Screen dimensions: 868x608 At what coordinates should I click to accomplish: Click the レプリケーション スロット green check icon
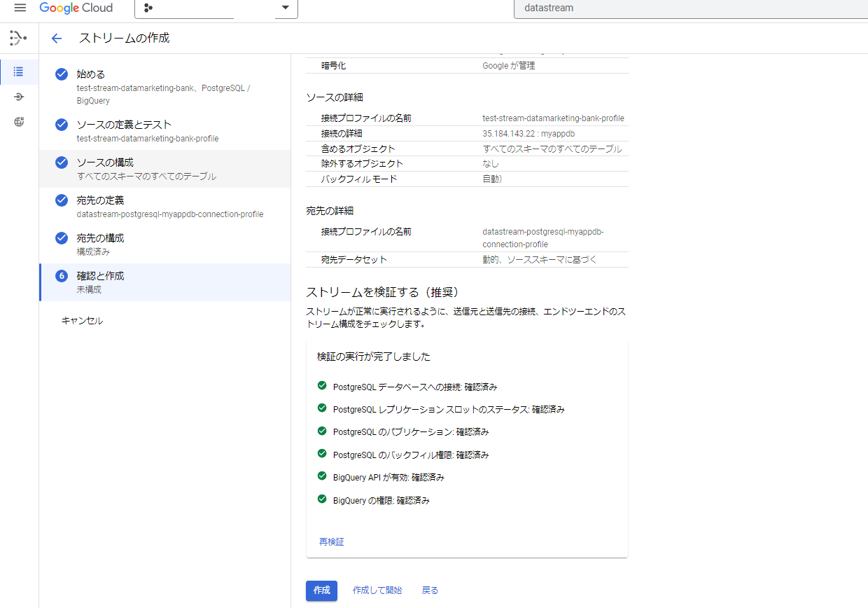(x=322, y=408)
